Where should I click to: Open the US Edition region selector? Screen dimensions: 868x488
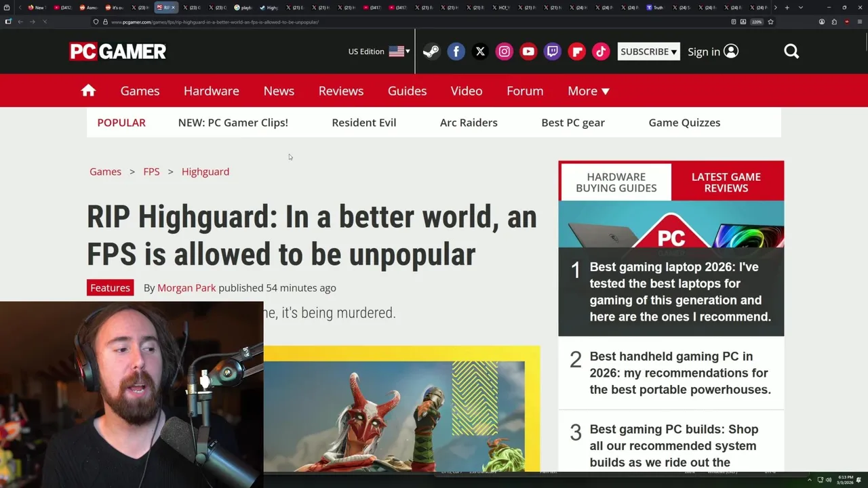coord(379,52)
